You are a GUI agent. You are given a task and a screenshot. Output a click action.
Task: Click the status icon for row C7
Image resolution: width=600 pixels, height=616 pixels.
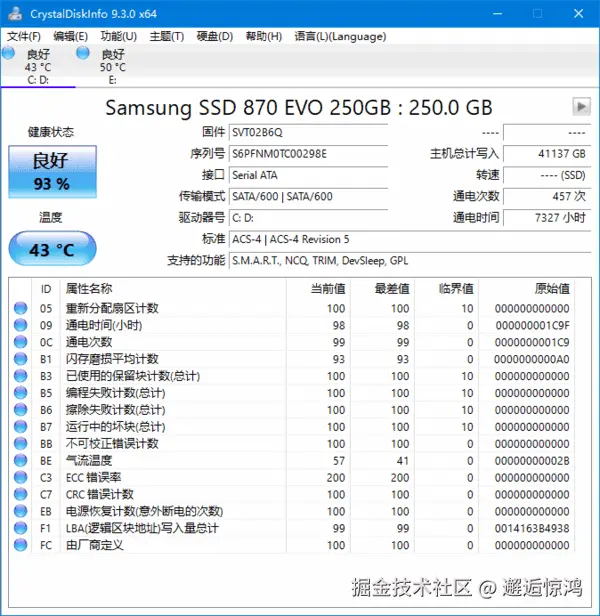pos(20,494)
